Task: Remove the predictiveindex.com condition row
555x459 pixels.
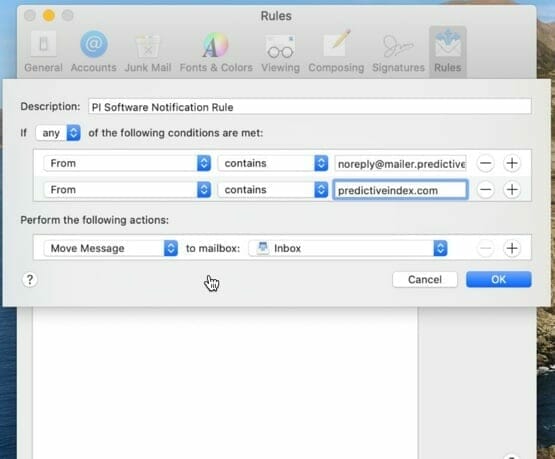Action: coord(485,190)
